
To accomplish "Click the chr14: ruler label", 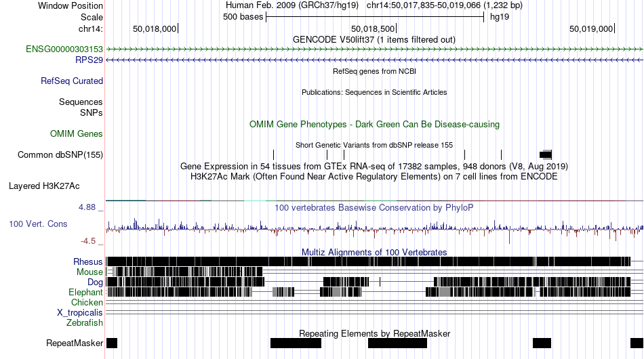I will 91,28.
